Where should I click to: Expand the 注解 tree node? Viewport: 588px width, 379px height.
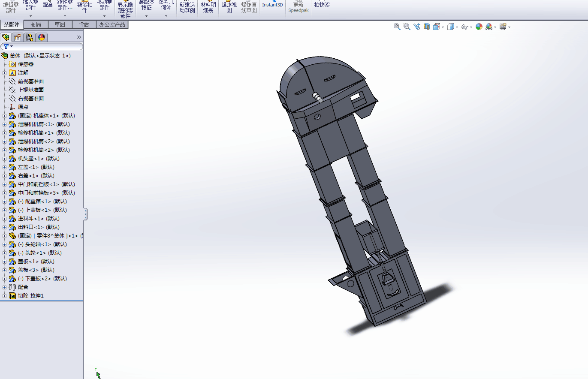point(5,73)
